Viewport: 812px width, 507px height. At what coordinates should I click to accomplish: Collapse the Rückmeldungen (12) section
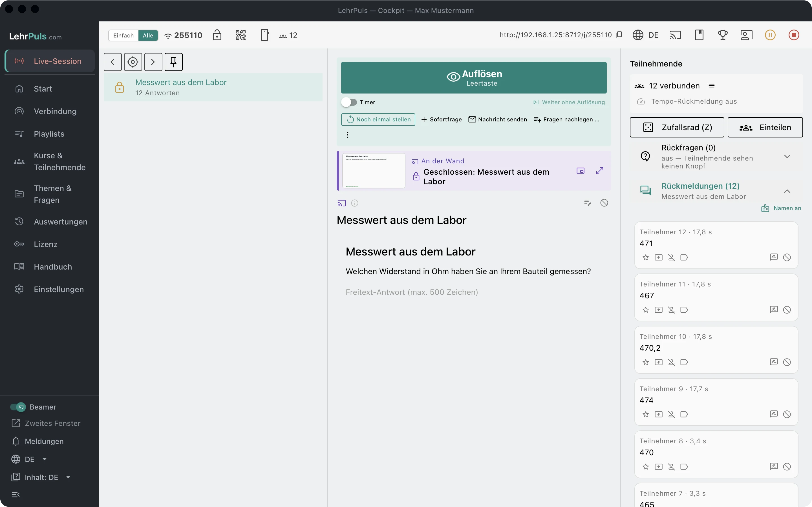pos(787,191)
